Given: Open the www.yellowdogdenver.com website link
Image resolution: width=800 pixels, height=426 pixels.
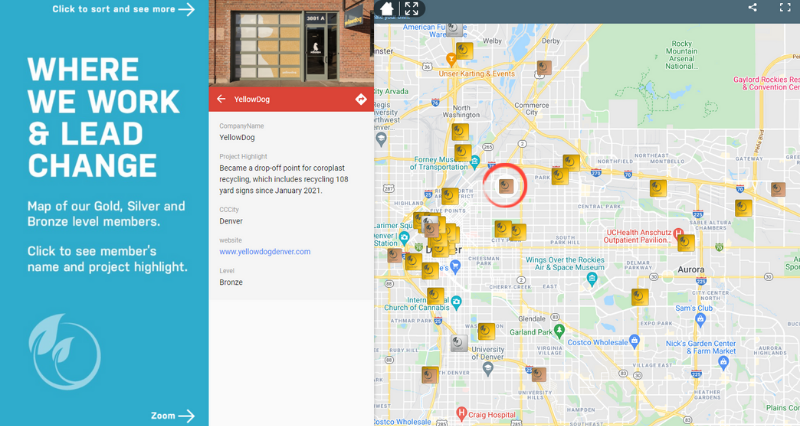Looking at the screenshot, I should coord(265,252).
